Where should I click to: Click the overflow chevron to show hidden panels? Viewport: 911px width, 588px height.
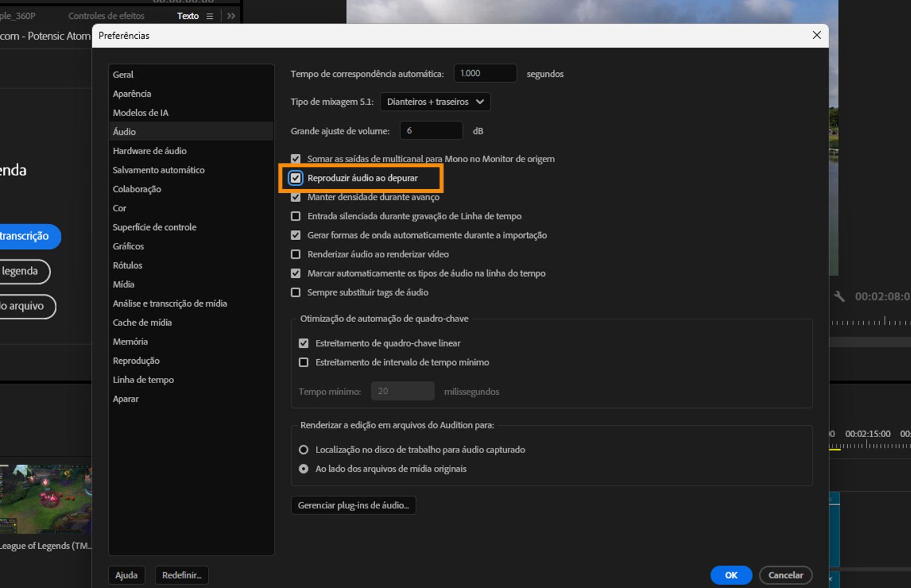pos(230,16)
